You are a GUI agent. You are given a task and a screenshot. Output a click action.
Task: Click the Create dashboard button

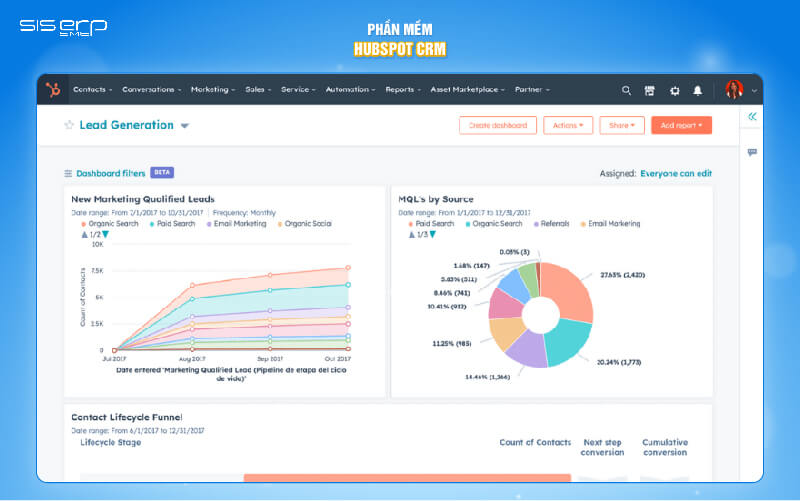(497, 125)
